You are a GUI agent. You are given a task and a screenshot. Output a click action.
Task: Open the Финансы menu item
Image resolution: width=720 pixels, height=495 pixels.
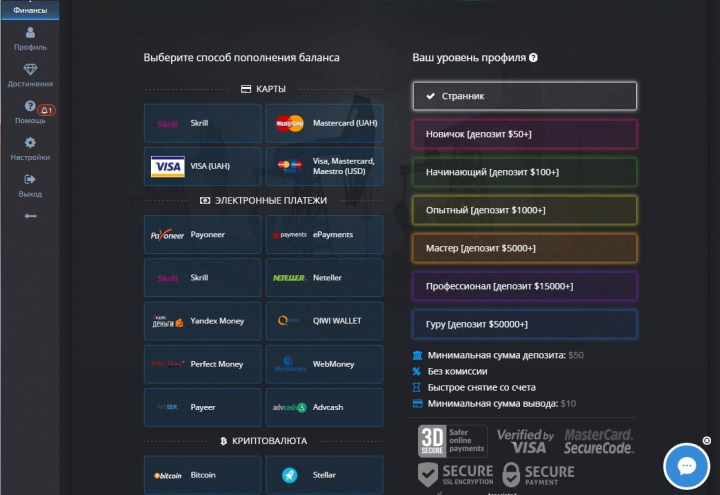29,10
